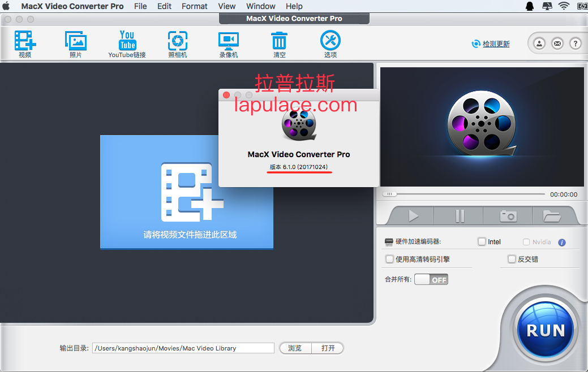Open help via the question mark icon
588x372 pixels.
(x=575, y=44)
